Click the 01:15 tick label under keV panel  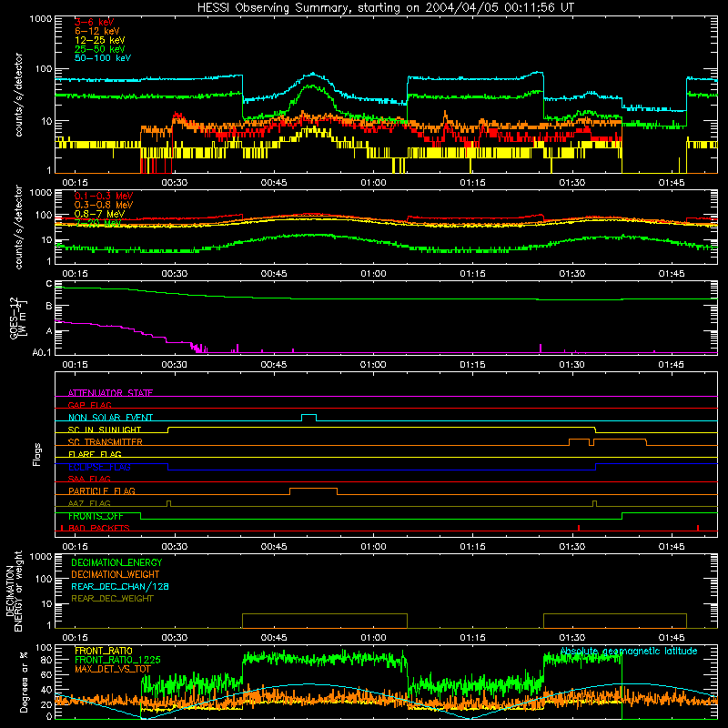tap(472, 183)
